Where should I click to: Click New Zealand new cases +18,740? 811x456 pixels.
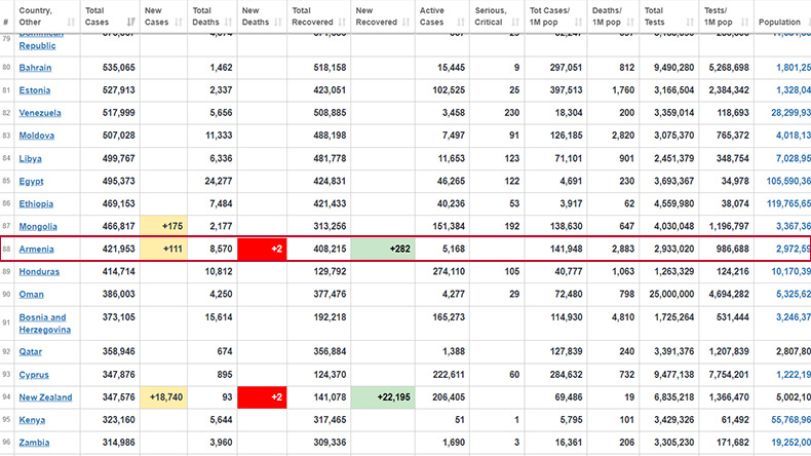[163, 398]
